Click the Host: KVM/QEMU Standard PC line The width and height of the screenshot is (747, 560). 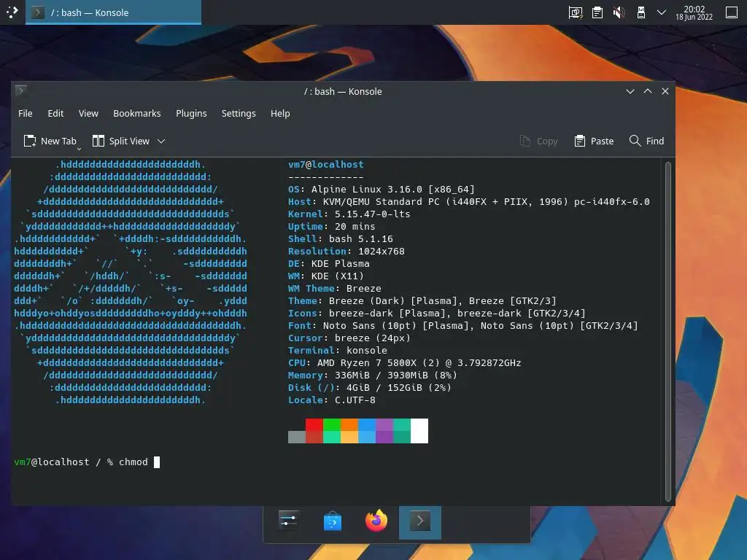(x=469, y=201)
